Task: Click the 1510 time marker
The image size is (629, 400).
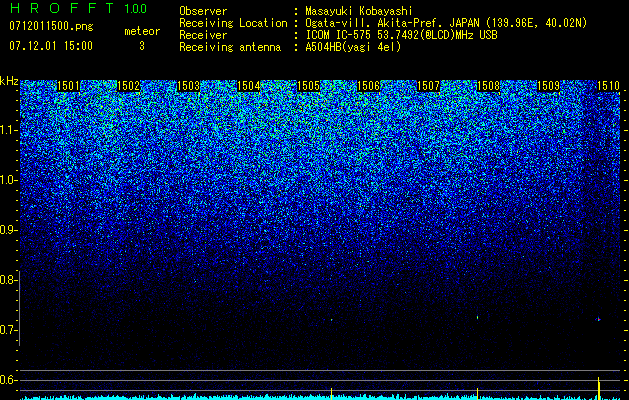Action: pos(609,86)
